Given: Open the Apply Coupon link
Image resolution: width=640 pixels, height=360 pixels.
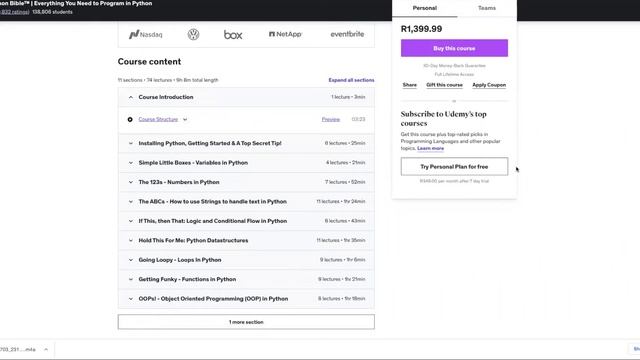Looking at the screenshot, I should [489, 85].
